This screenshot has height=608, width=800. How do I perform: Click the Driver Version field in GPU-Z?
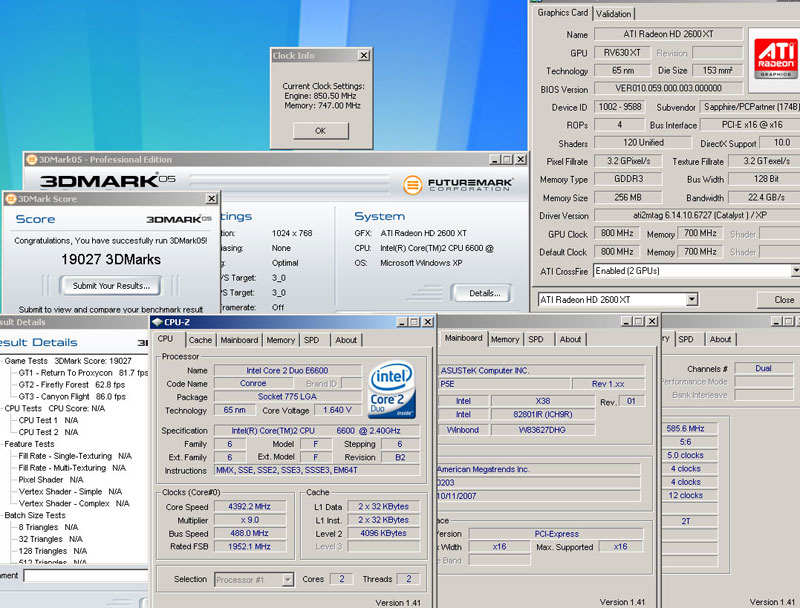tap(697, 215)
